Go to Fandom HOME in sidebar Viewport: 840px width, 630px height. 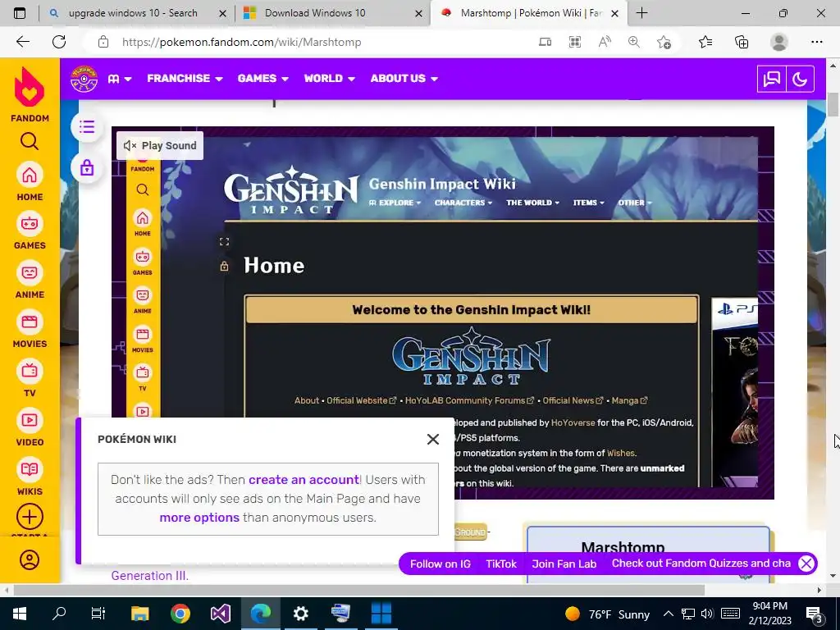click(x=30, y=181)
